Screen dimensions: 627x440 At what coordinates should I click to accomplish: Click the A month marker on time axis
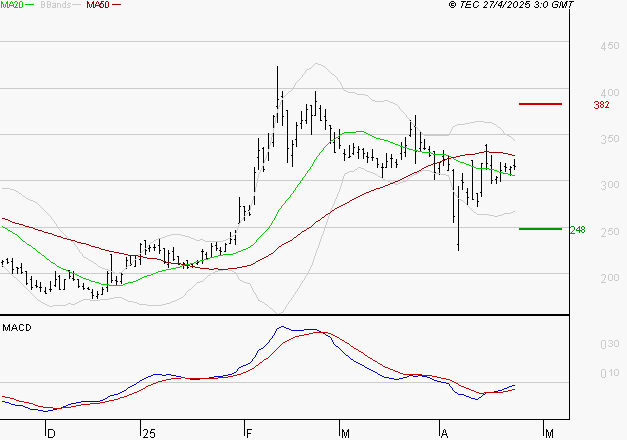tap(444, 434)
